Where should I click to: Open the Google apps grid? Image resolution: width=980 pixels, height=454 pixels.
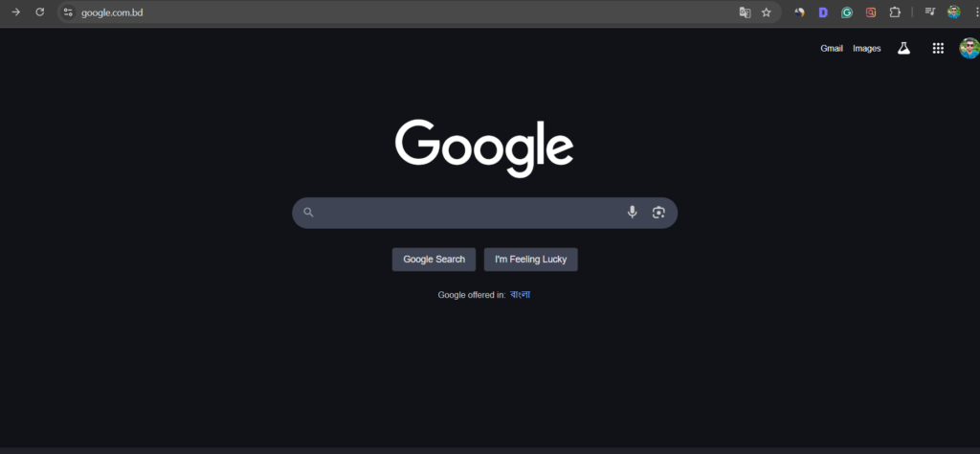click(x=938, y=48)
